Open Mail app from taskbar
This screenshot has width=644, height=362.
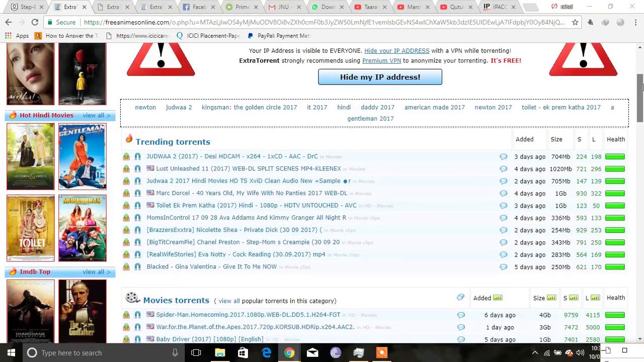[x=312, y=352]
